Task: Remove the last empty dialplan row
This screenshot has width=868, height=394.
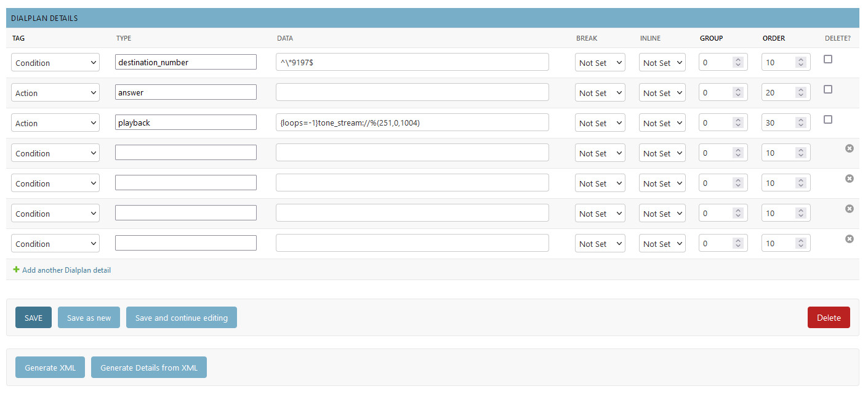Action: pyautogui.click(x=849, y=239)
